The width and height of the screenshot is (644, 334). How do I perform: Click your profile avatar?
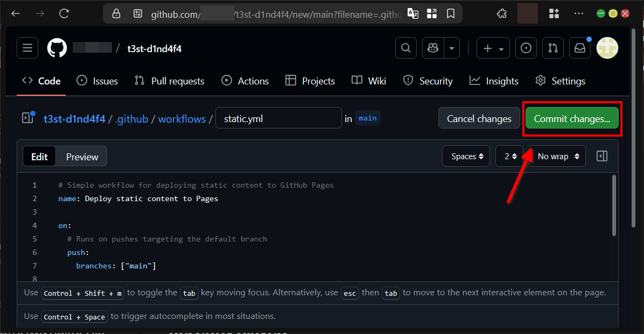pos(607,48)
